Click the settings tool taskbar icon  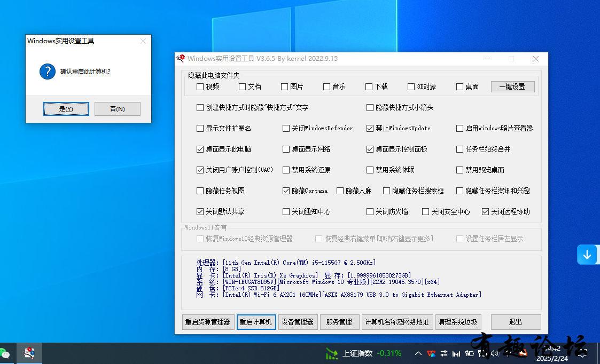pos(29,353)
